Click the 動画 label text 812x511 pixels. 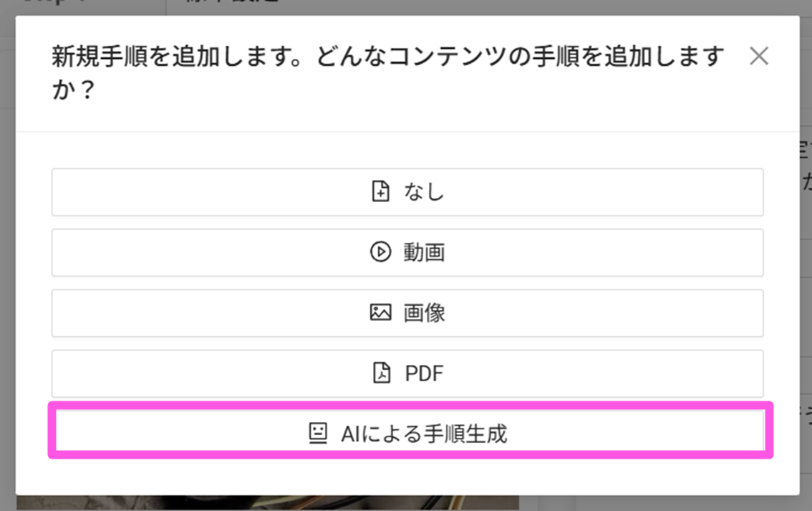pyautogui.click(x=424, y=252)
